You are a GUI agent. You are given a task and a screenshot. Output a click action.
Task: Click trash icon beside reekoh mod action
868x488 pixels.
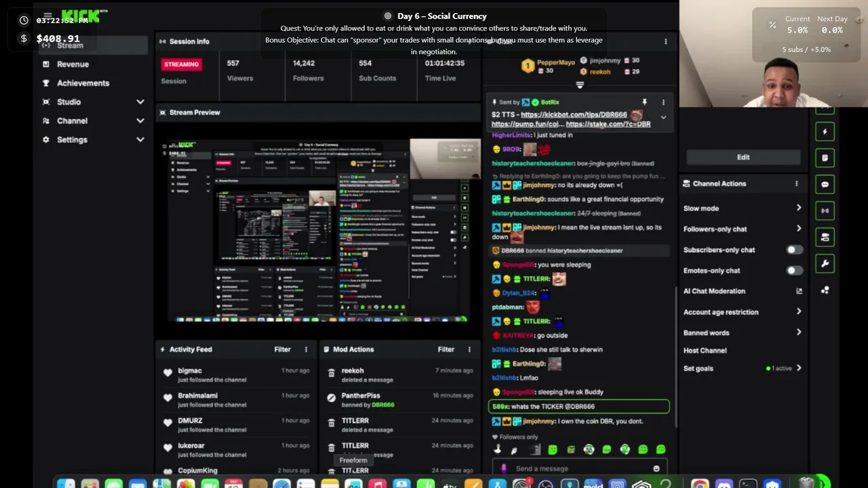point(331,373)
